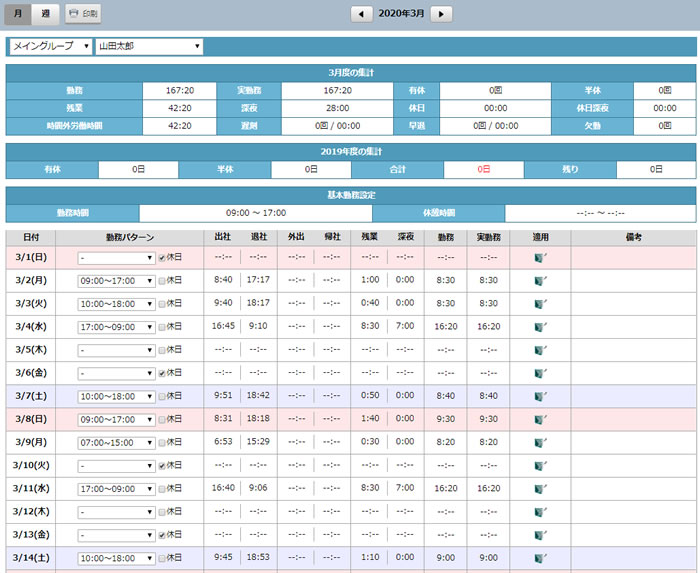The height and width of the screenshot is (573, 700).
Task: Check 休日 checkbox for 3/5(木)
Action: point(162,350)
